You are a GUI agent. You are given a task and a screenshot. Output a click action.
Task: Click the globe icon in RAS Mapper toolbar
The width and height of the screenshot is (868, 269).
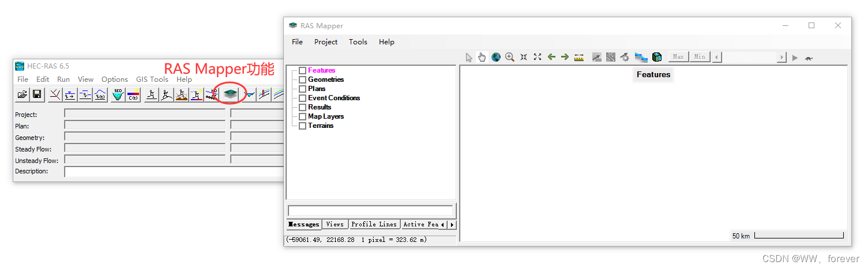coord(496,57)
